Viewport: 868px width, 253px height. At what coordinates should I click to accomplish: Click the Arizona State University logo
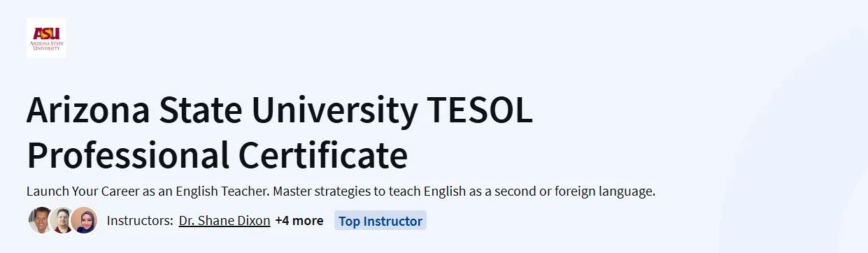(x=46, y=38)
